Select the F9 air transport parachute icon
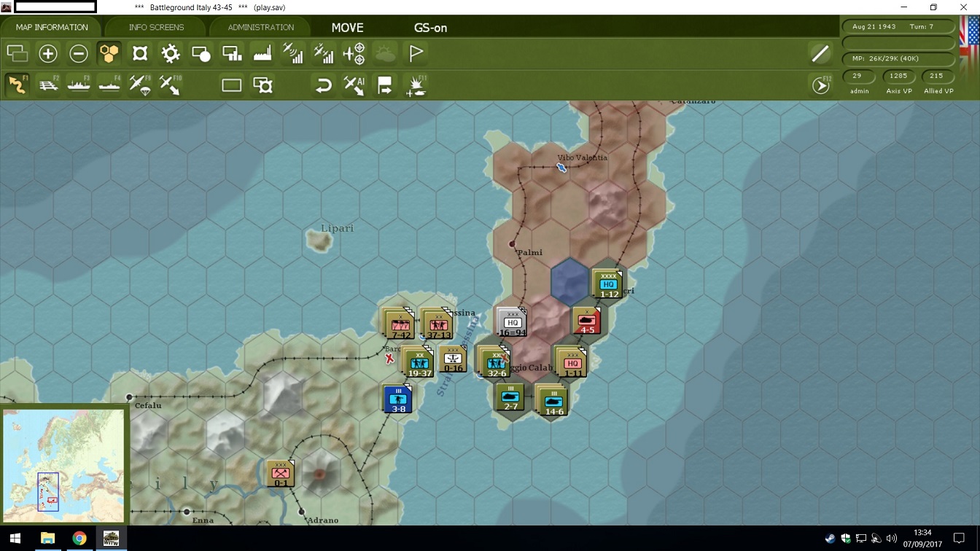The height and width of the screenshot is (551, 980). coord(140,85)
